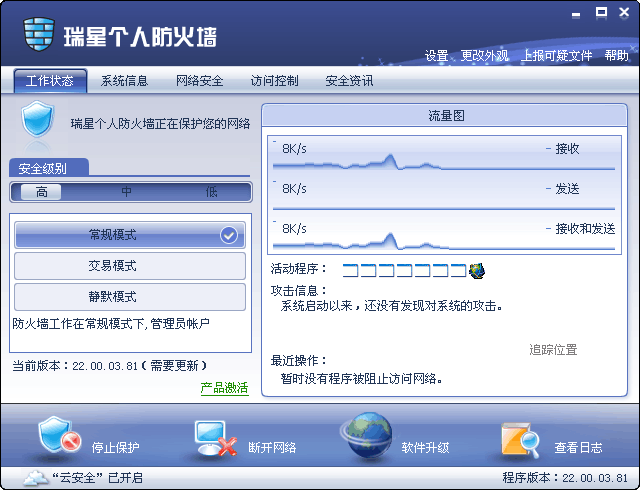This screenshot has width=640, height=490.
Task: Switch to the 网络安全 tab
Action: click(199, 81)
